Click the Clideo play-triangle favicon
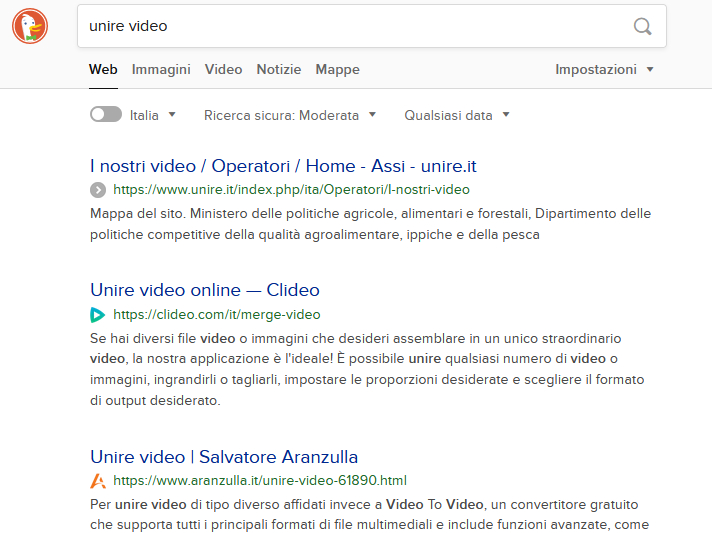Screen dimensions: 712x533 pos(98,315)
